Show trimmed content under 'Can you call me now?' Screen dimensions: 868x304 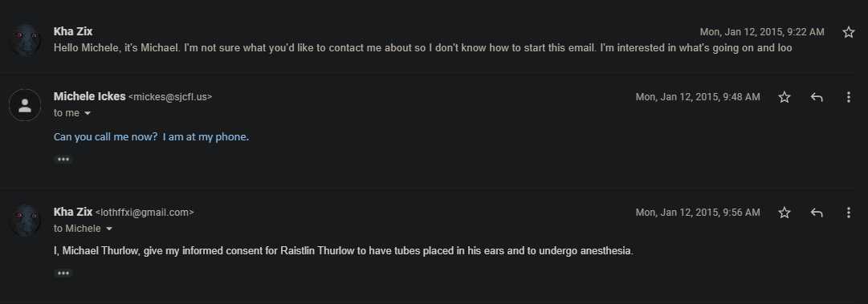pyautogui.click(x=63, y=159)
